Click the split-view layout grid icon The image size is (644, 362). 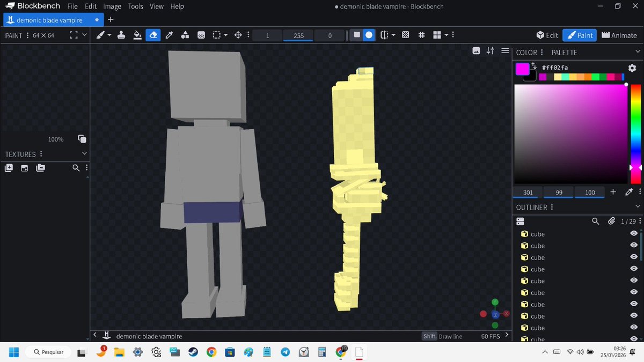(437, 35)
